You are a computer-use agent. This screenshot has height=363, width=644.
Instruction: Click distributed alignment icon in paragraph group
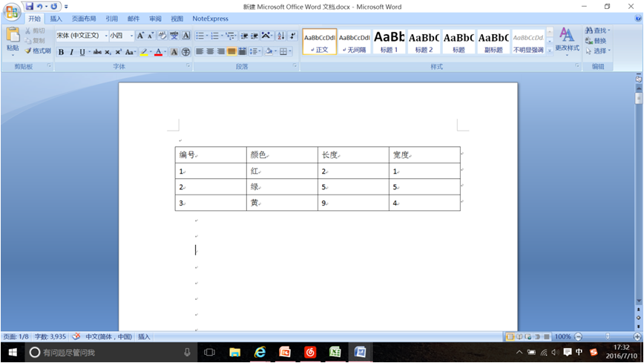(x=243, y=51)
